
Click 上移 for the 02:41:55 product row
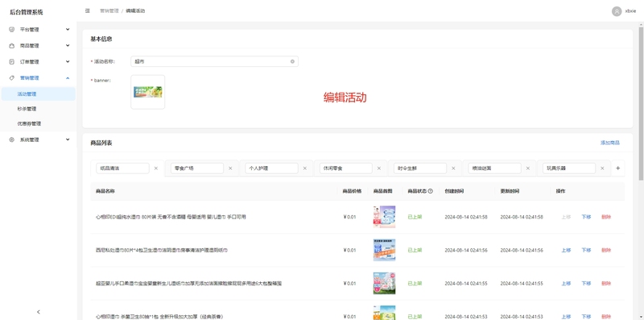pyautogui.click(x=566, y=284)
